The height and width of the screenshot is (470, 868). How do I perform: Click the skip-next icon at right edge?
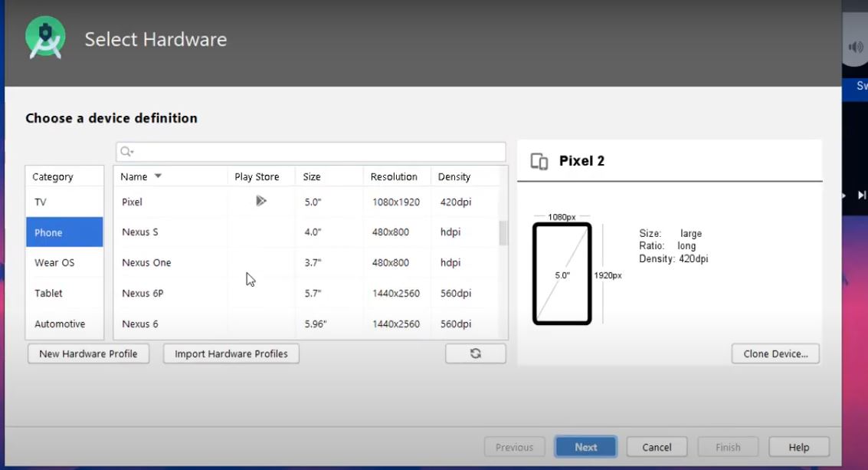point(862,195)
